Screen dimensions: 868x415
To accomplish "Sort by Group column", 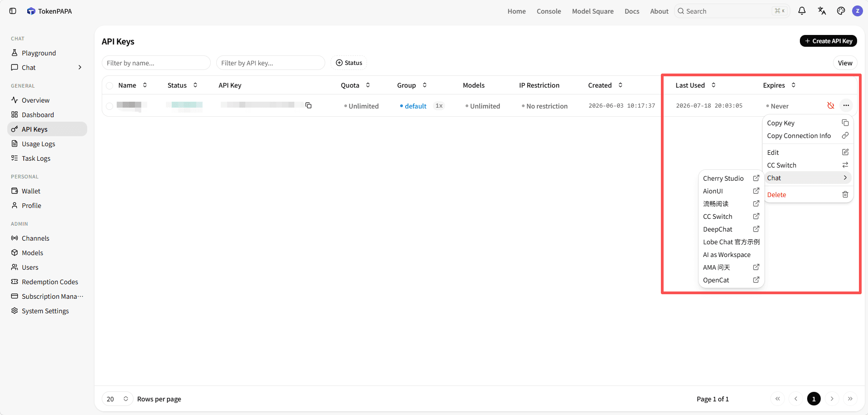I will point(412,85).
